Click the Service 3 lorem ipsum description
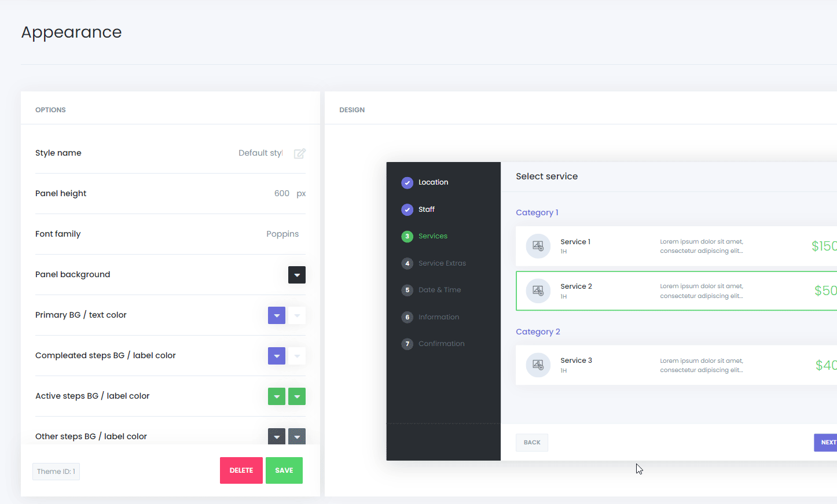Screen dimensions: 837x504 click(702, 365)
